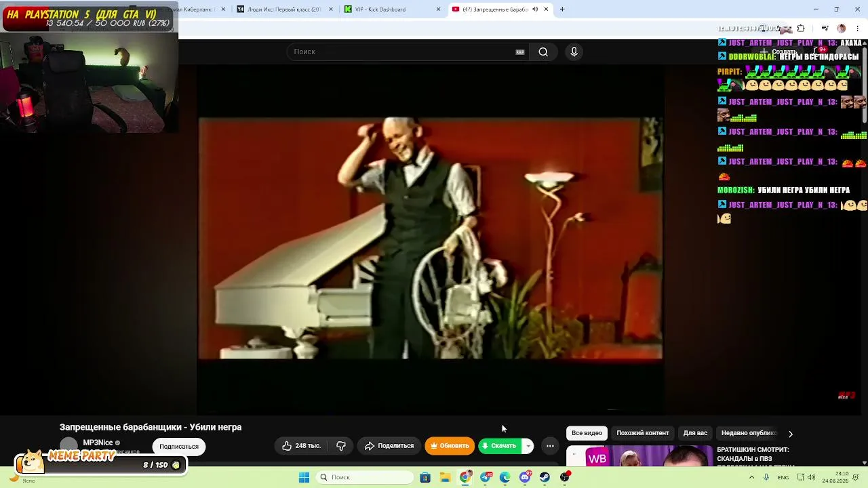
Task: Mute the YouTube tab via speaker icon
Action: [535, 9]
